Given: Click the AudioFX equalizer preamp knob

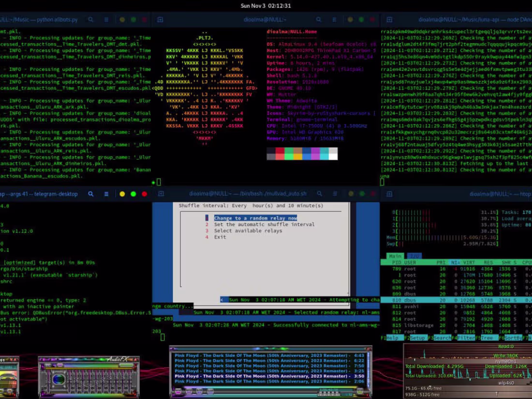Looking at the screenshot, I should pos(59,379).
